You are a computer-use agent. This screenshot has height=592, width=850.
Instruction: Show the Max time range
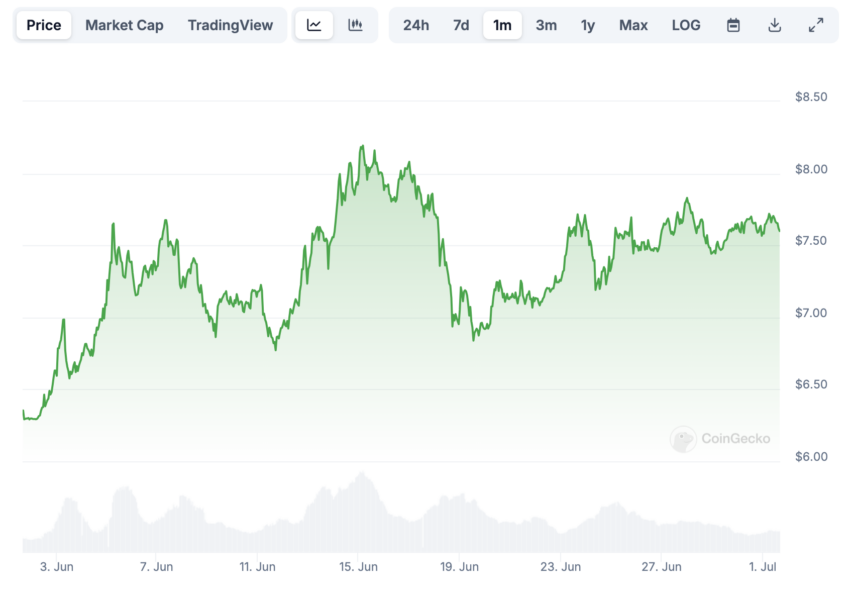pos(633,25)
